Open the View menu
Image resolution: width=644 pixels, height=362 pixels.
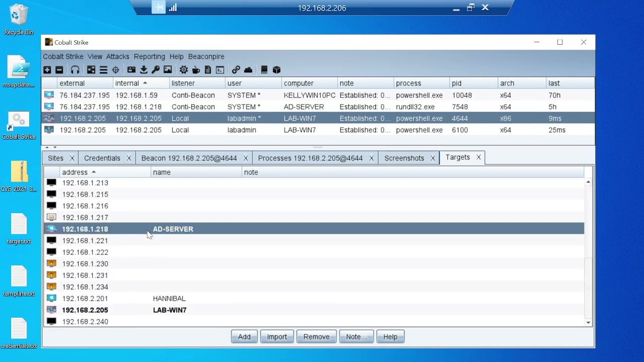coord(95,56)
